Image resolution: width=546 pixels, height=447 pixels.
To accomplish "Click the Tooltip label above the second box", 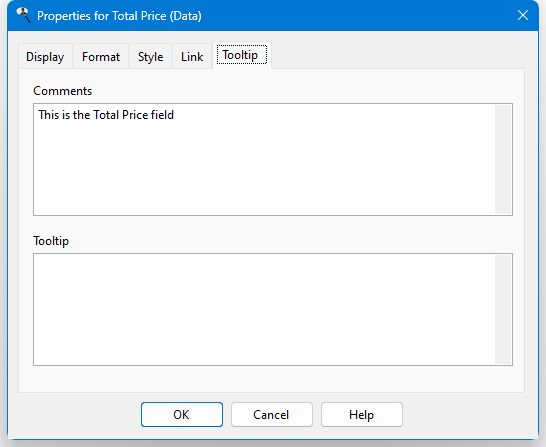I will (x=51, y=241).
